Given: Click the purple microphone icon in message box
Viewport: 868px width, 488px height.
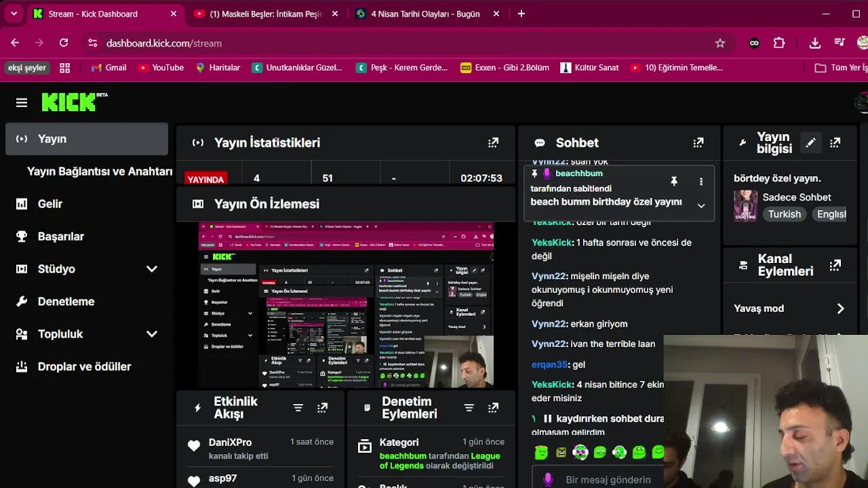Looking at the screenshot, I should click(549, 479).
